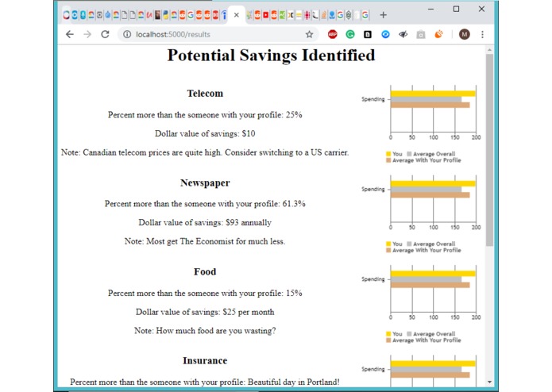The image size is (552, 392).
Task: Open a new browser tab
Action: 384,15
